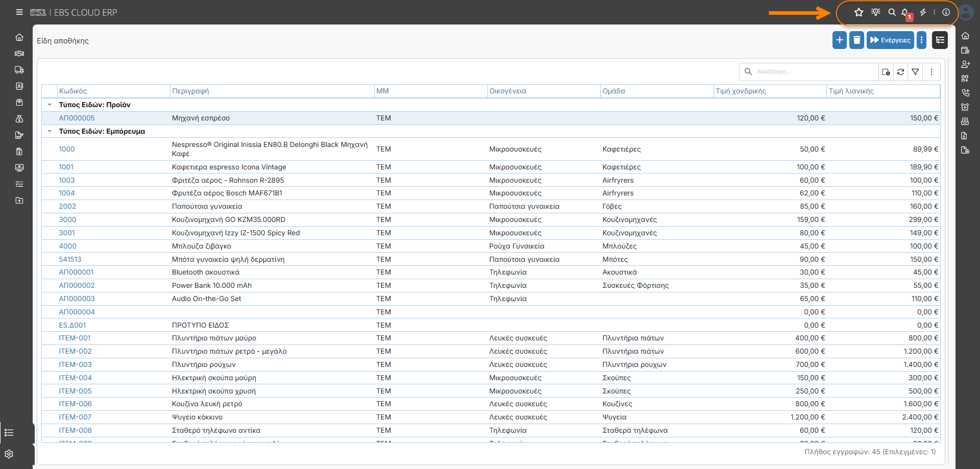
Task: Click add calendar event icon in right sidebar
Action: 965,50
